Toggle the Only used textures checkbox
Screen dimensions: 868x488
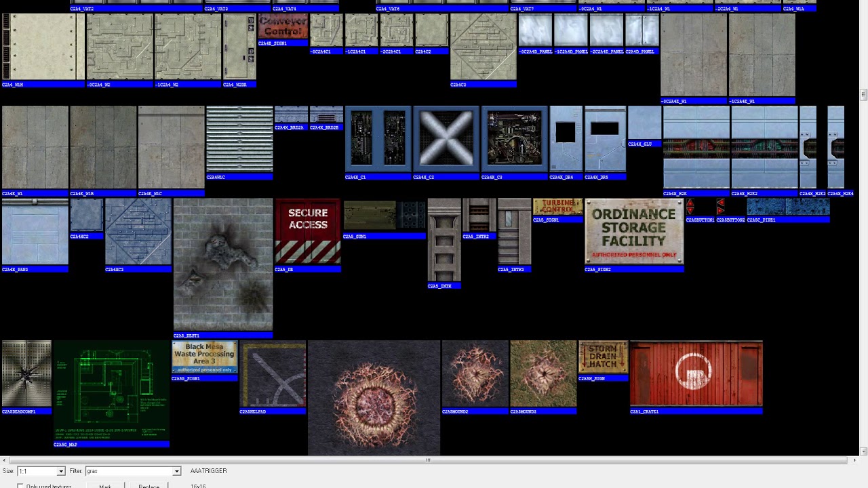pos(20,486)
